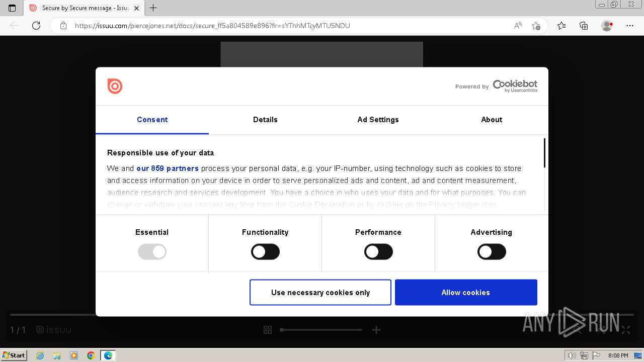
Task: Launch Internet Explorer from the taskbar
Action: click(x=40, y=355)
